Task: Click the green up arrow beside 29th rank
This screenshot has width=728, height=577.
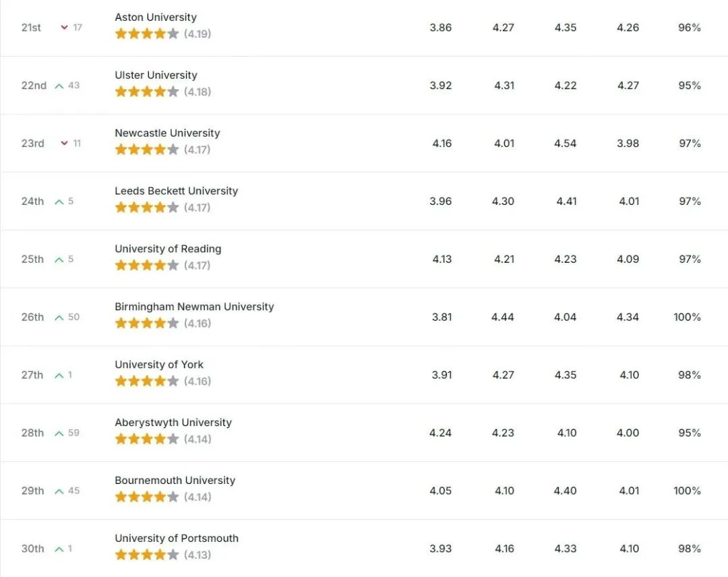Action: pyautogui.click(x=59, y=491)
